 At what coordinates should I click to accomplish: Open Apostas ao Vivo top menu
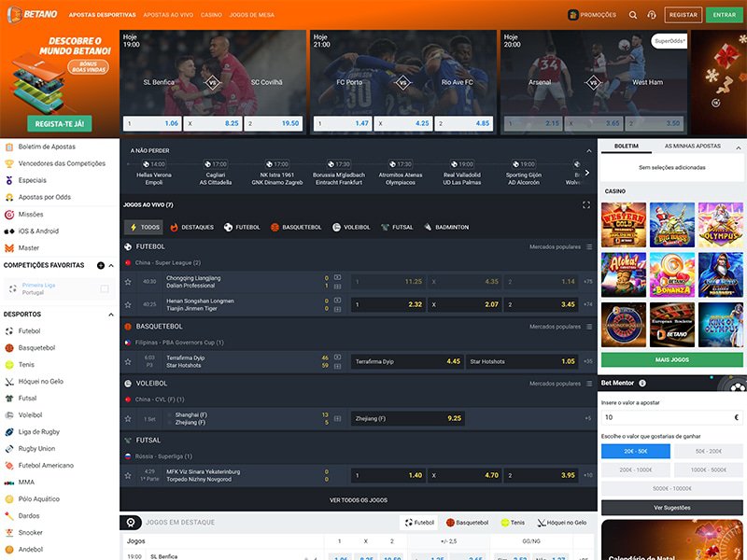(168, 15)
